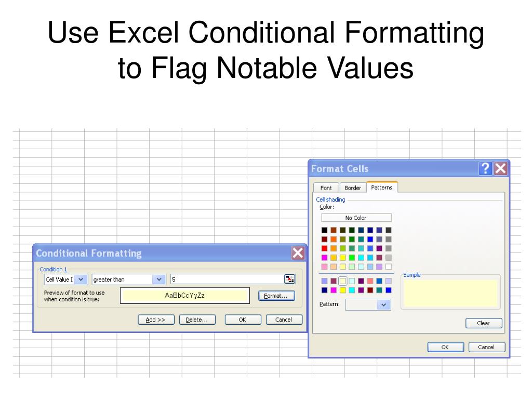Choose the No Color button
532x399 pixels.
pyautogui.click(x=356, y=218)
